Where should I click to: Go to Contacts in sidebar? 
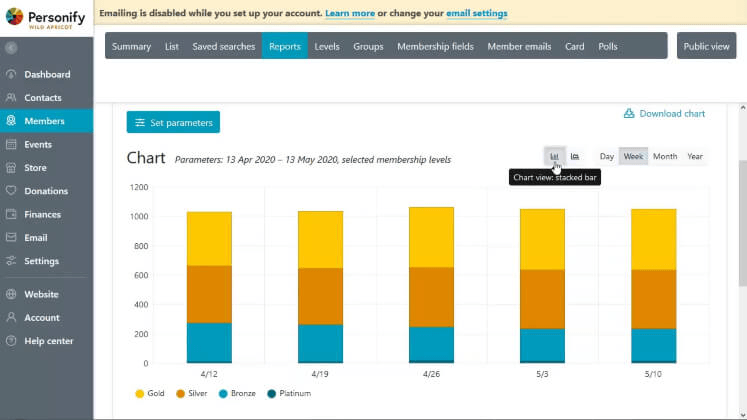point(47,98)
